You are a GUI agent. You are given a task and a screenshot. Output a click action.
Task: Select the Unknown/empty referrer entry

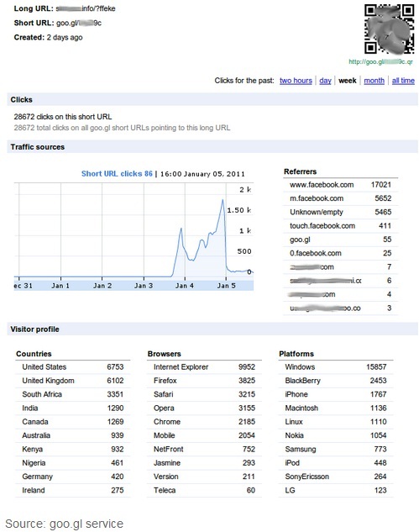click(x=340, y=212)
